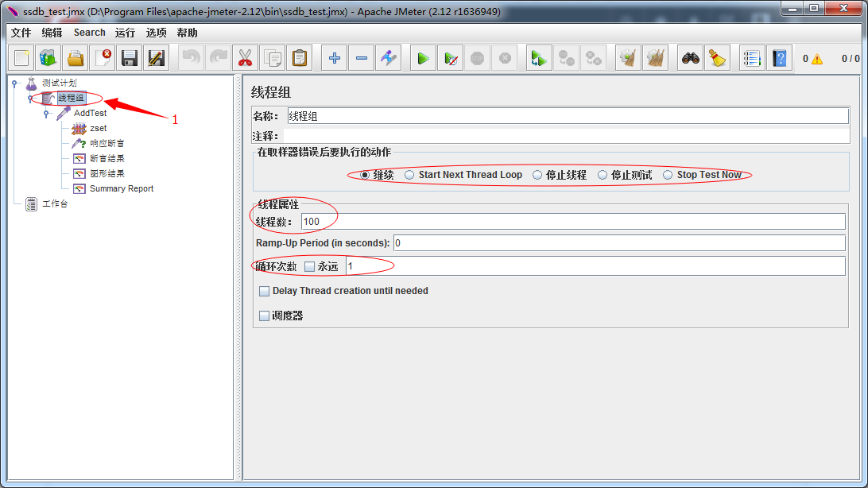Click the Remote shutdown all icon
Screen dimensions: 868x488
594,58
